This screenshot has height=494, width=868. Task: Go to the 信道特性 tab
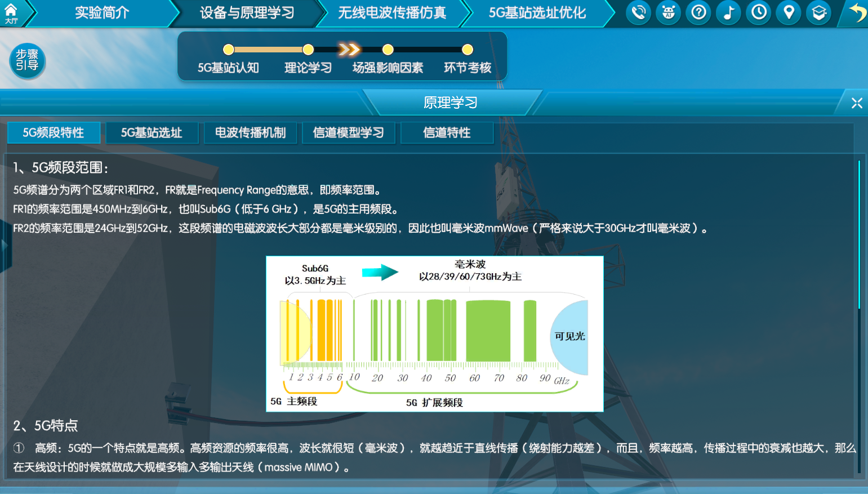coord(447,133)
